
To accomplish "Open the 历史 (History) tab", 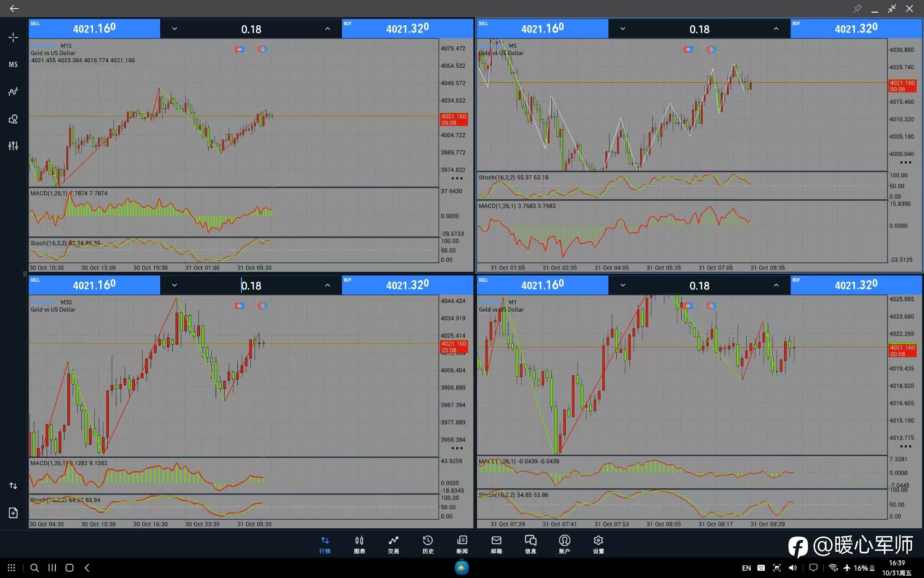I will [x=428, y=544].
